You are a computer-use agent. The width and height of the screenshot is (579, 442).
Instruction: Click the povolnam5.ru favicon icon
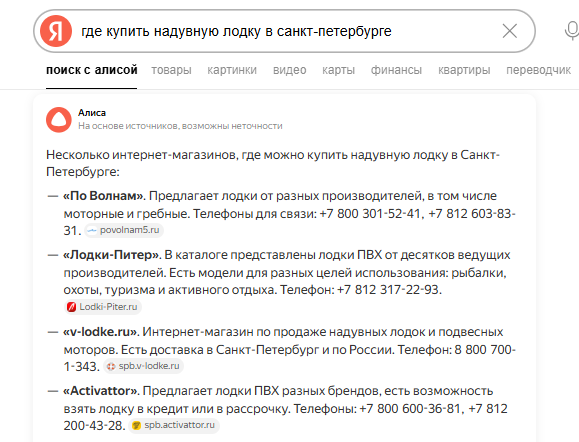tap(92, 230)
